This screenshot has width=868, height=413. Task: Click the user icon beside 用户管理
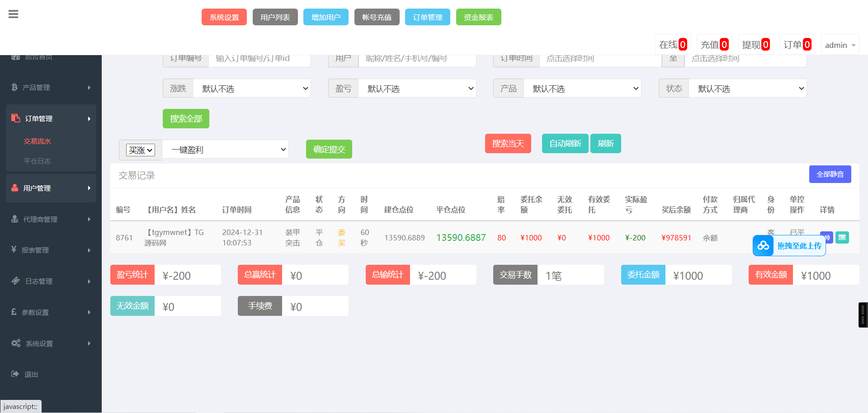[x=15, y=188]
